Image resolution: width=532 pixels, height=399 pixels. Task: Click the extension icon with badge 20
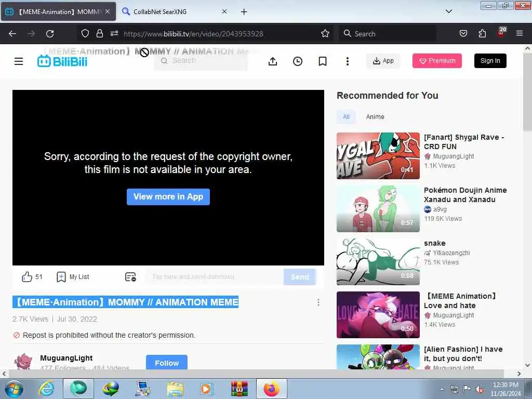(x=501, y=32)
